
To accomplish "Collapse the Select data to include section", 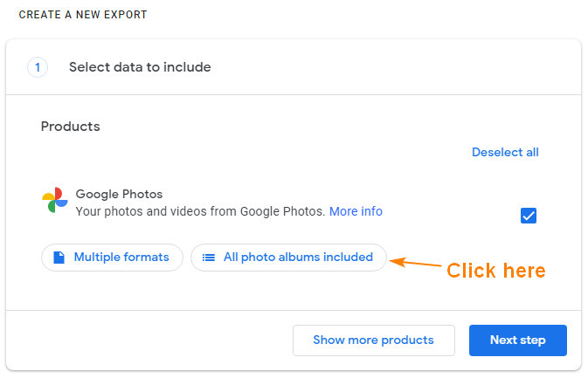I will point(294,67).
